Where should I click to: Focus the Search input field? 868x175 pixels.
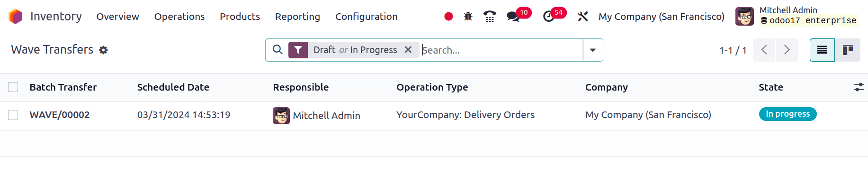pos(501,50)
